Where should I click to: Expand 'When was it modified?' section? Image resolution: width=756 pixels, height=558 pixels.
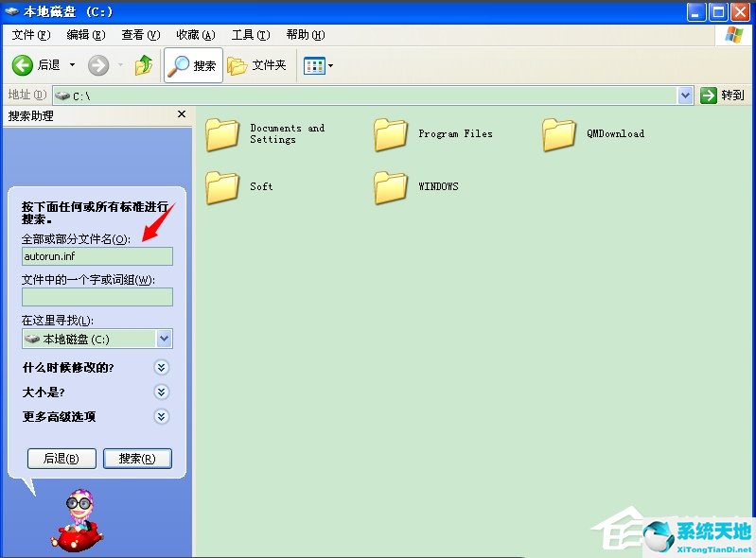click(x=162, y=367)
